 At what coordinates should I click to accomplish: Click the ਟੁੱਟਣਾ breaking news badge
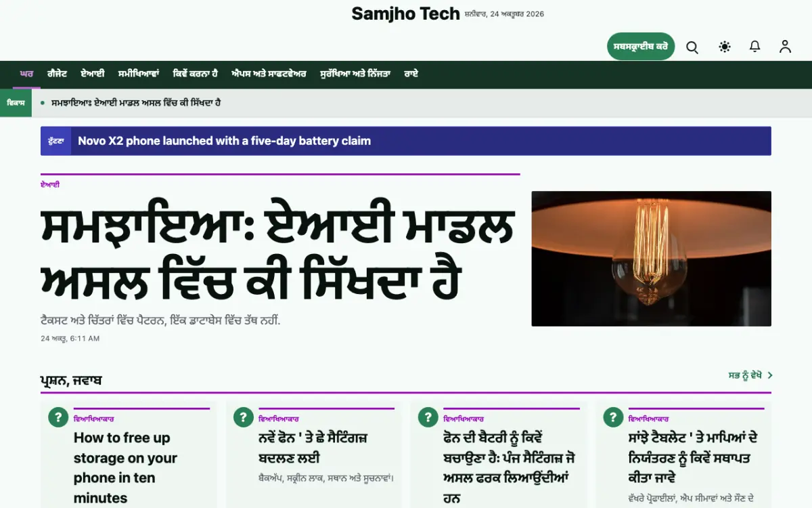click(55, 141)
